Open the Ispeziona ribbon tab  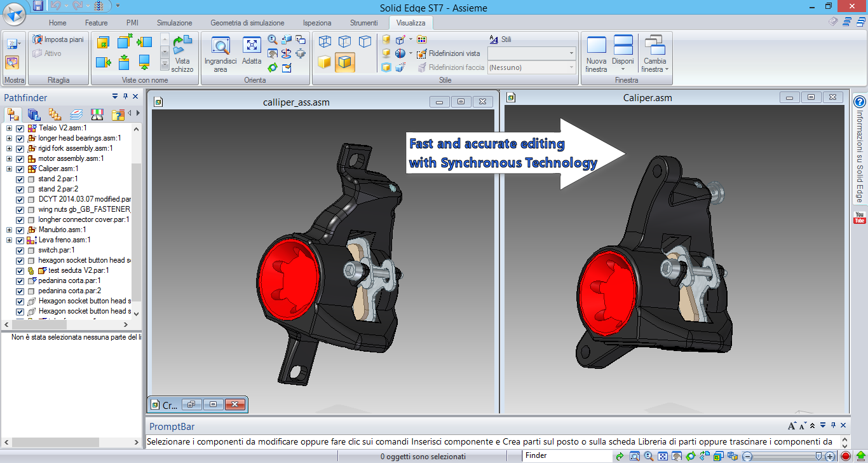pyautogui.click(x=317, y=23)
